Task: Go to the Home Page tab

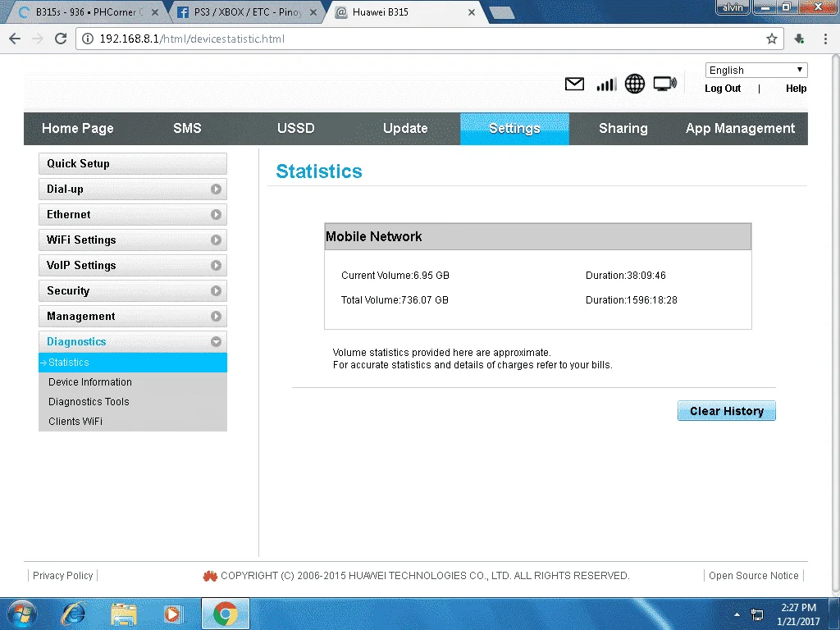Action: [x=78, y=129]
